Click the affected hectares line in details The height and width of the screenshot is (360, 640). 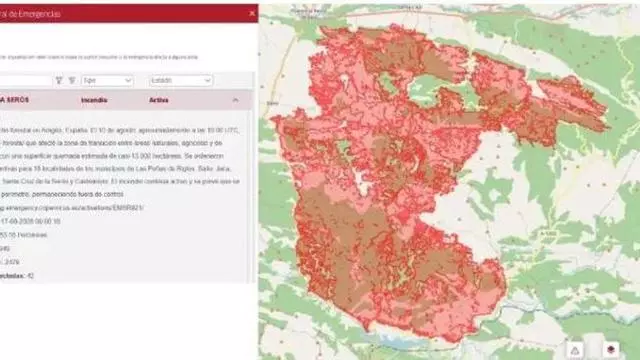click(24, 235)
